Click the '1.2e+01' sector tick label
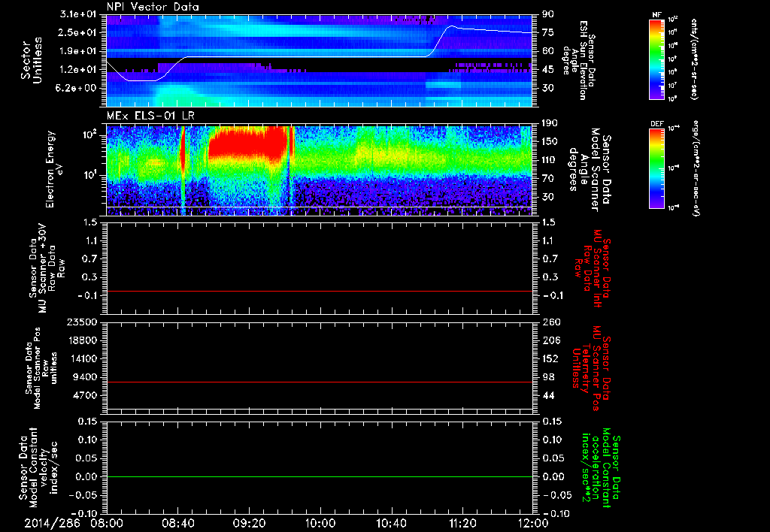The width and height of the screenshot is (770, 532). click(78, 70)
